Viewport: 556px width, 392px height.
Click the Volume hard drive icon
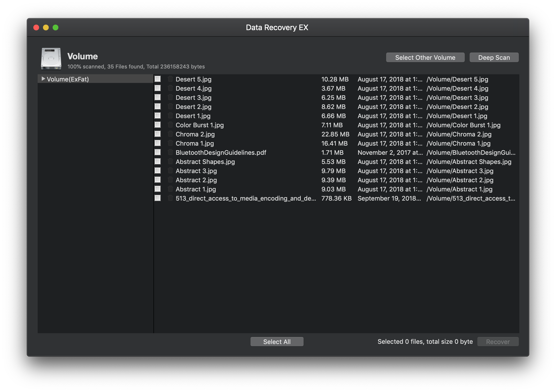coord(51,59)
